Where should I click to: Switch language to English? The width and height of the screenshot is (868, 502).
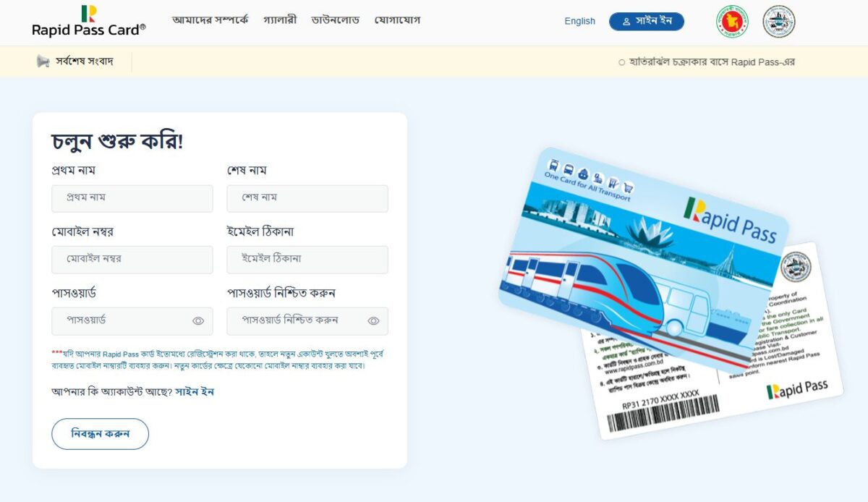point(580,21)
